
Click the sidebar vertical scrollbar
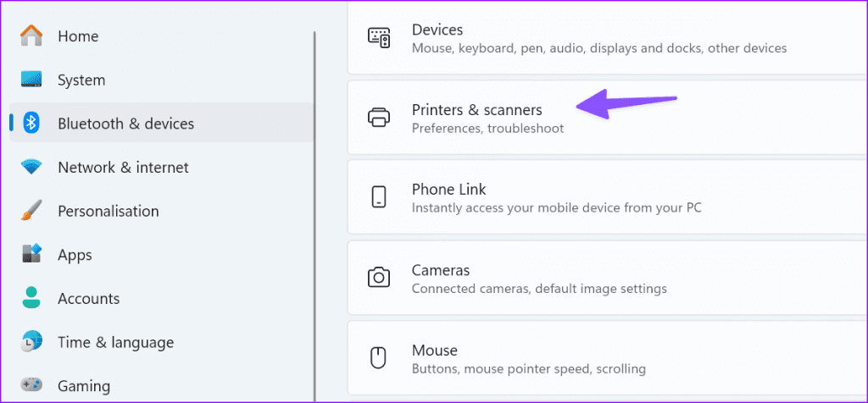(x=314, y=212)
